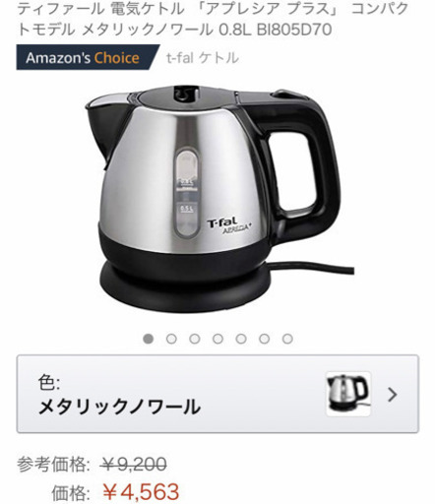The height and width of the screenshot is (504, 436).
Task: Select the first filled carousel dot
Action: click(x=148, y=339)
